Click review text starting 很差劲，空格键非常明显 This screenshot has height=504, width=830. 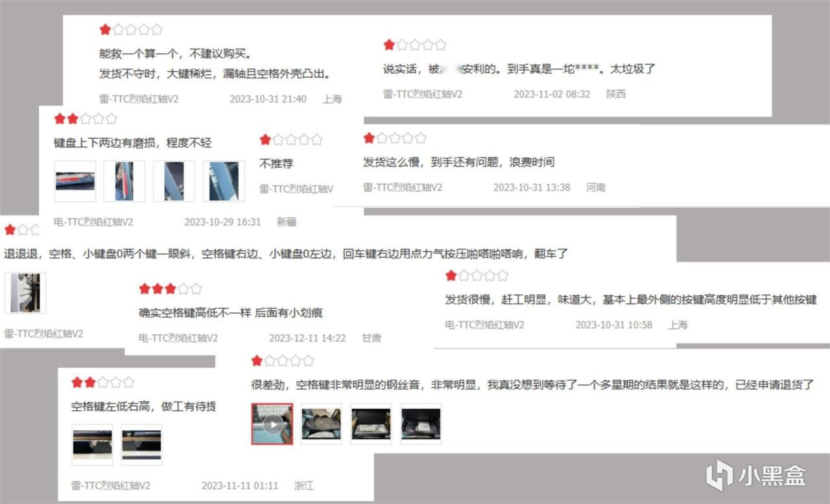pyautogui.click(x=532, y=385)
